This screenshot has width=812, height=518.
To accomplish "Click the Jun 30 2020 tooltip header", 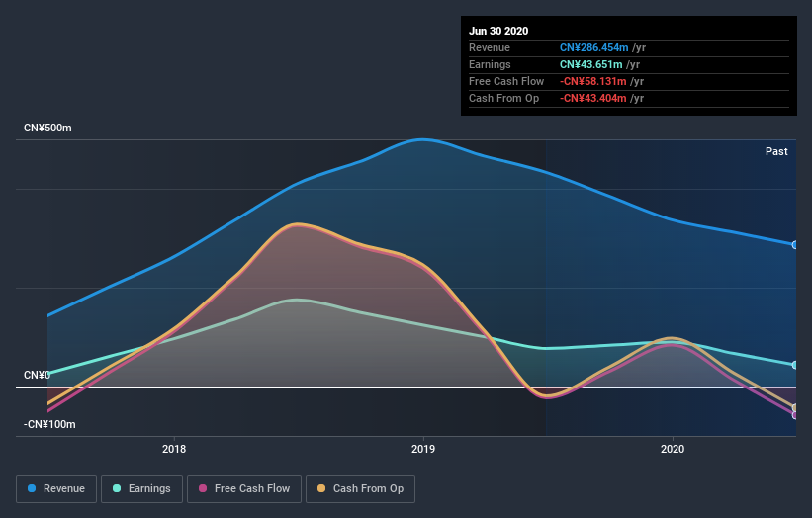I will tap(498, 31).
